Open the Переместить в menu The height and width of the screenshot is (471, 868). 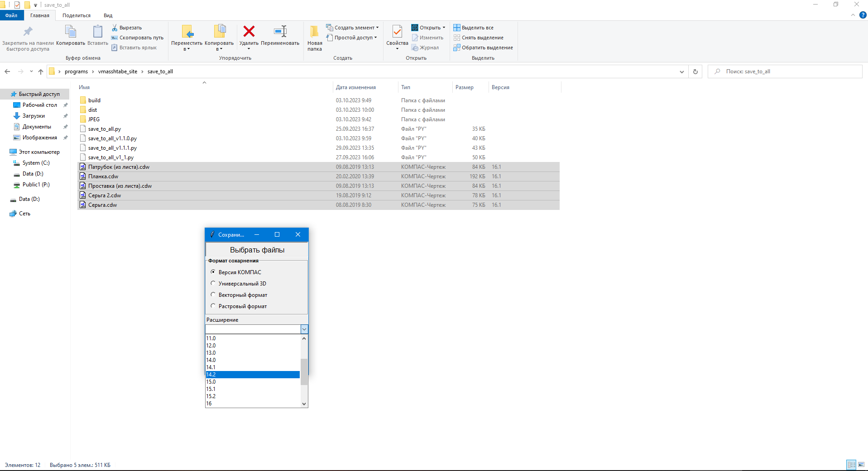tap(187, 38)
